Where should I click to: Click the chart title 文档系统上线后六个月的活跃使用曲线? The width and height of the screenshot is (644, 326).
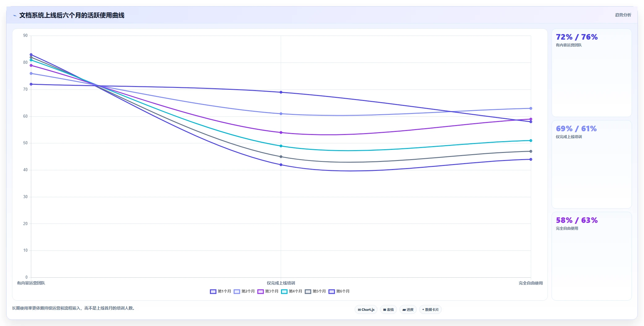pyautogui.click(x=72, y=15)
